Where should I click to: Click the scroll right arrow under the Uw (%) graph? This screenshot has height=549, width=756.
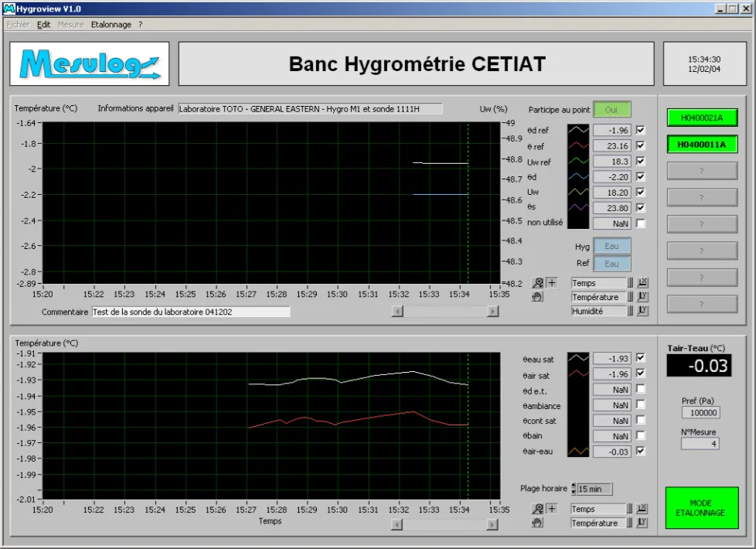(x=492, y=312)
